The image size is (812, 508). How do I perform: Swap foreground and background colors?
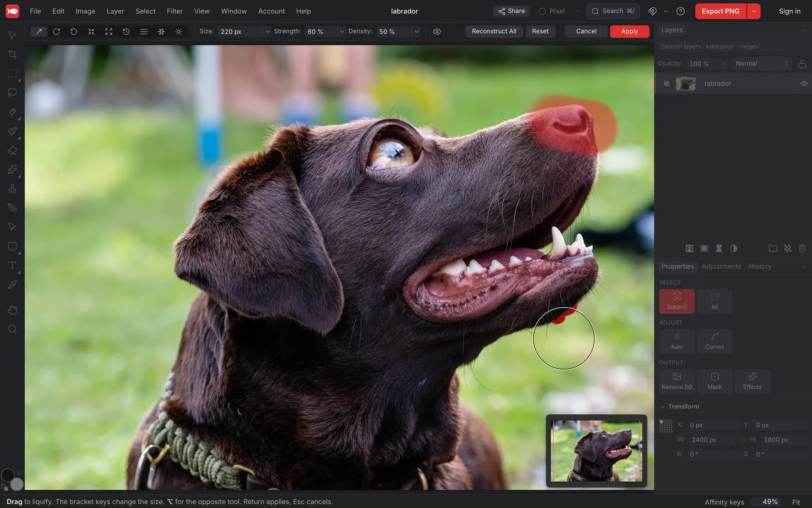[19, 472]
